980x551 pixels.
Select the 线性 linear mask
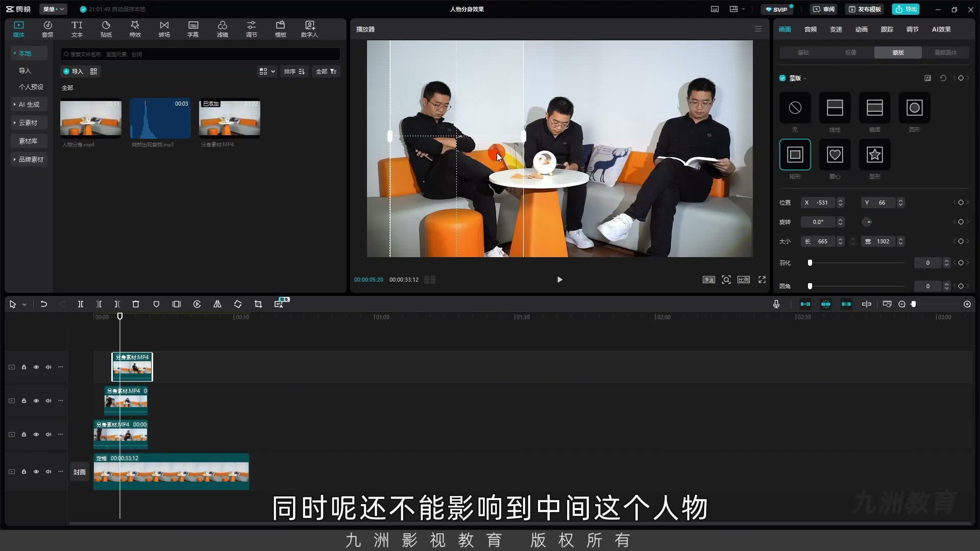click(835, 108)
